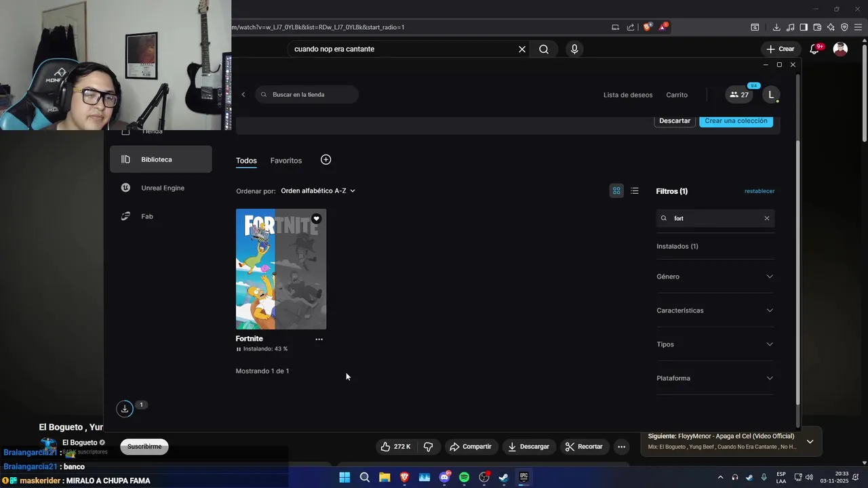Dislike the YouTube video
This screenshot has height=488, width=868.
[428, 447]
